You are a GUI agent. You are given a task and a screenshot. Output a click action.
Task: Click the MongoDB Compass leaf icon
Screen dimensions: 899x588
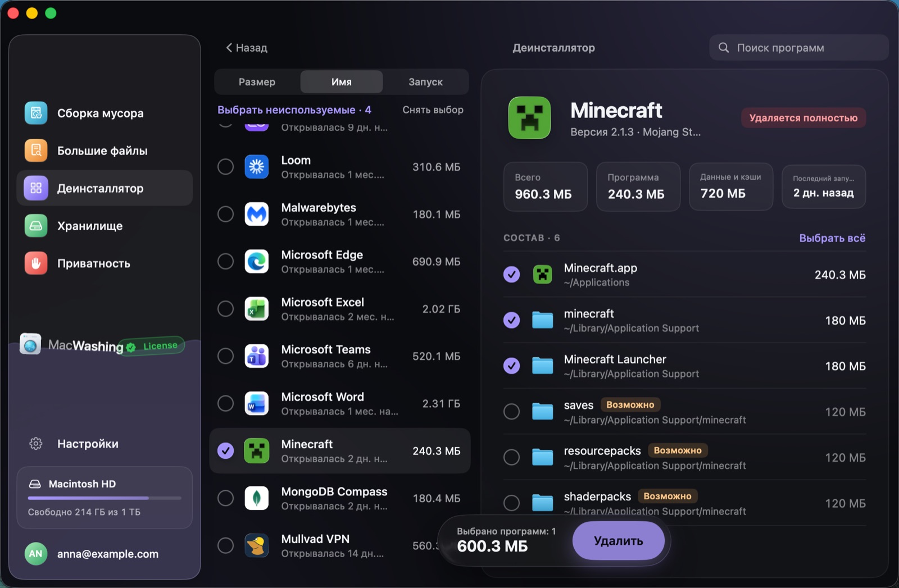point(257,498)
